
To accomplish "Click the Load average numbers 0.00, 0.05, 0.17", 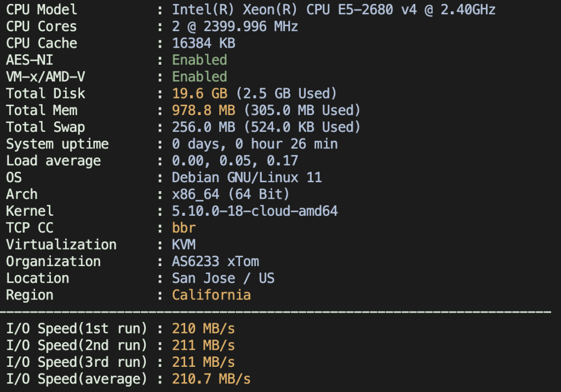I will [235, 162].
